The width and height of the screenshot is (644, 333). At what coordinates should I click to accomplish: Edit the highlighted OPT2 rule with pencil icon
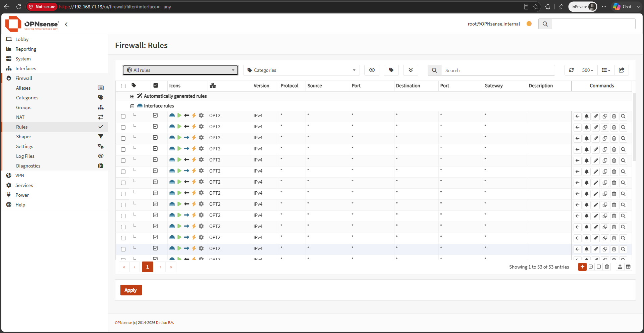pos(596,249)
